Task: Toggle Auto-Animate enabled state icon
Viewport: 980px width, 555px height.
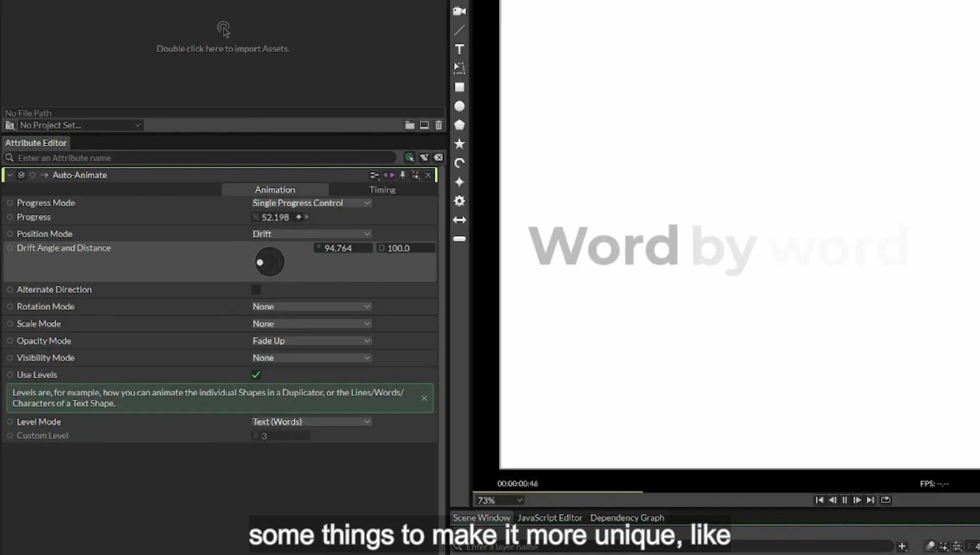Action: (x=21, y=175)
